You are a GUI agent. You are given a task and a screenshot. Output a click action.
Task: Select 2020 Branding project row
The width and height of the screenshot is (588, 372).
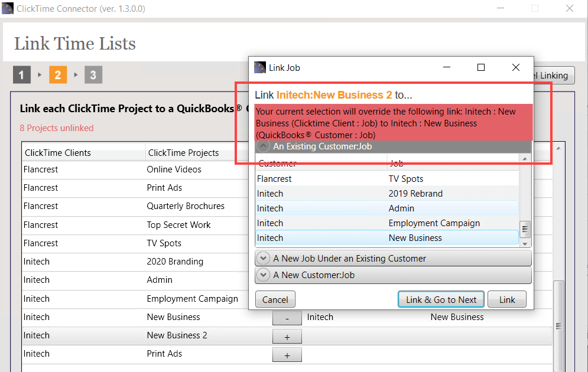point(135,262)
